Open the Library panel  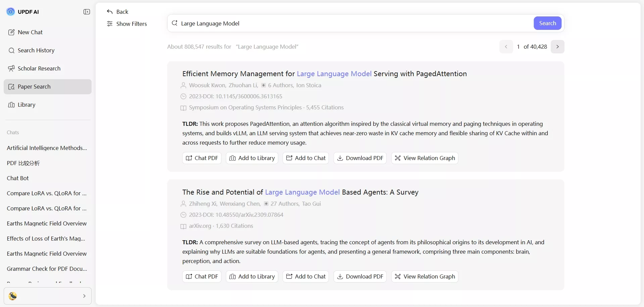[27, 105]
